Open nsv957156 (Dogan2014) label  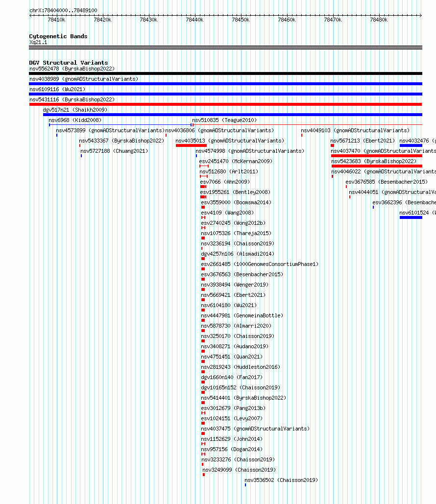(232, 449)
